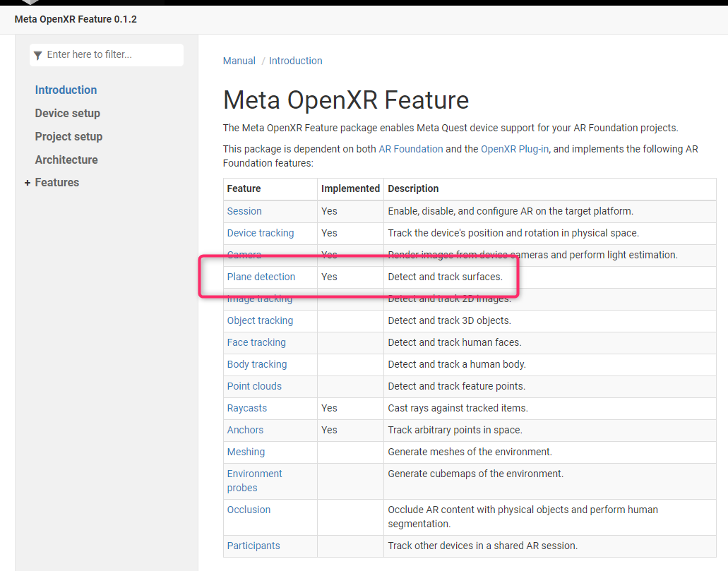Click 'Generate meshes of the environment.' text
This screenshot has height=571, width=728.
click(470, 452)
